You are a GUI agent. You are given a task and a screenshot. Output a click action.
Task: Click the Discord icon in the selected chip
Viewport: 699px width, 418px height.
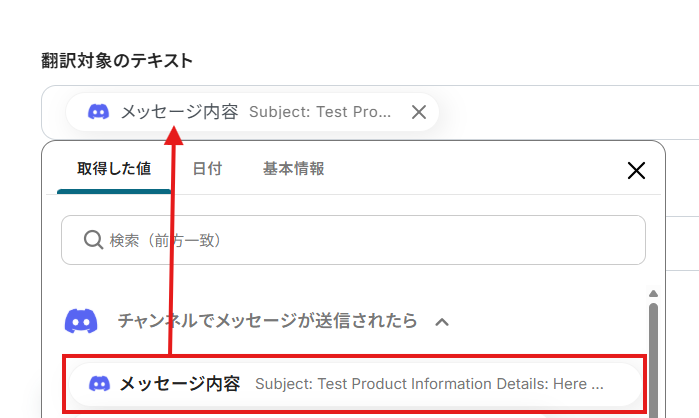tap(98, 112)
